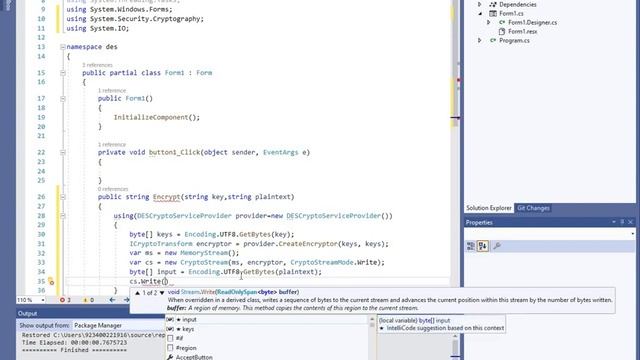
Task: Collapse the button1_Click method block
Action: 63,153
